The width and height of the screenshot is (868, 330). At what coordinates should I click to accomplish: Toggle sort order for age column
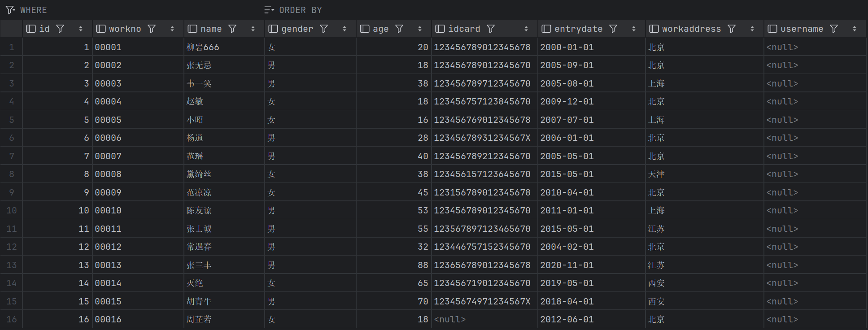point(420,29)
